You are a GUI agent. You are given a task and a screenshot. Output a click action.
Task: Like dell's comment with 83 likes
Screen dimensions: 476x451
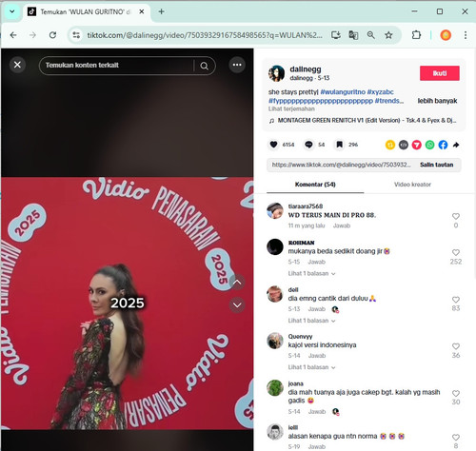point(456,300)
